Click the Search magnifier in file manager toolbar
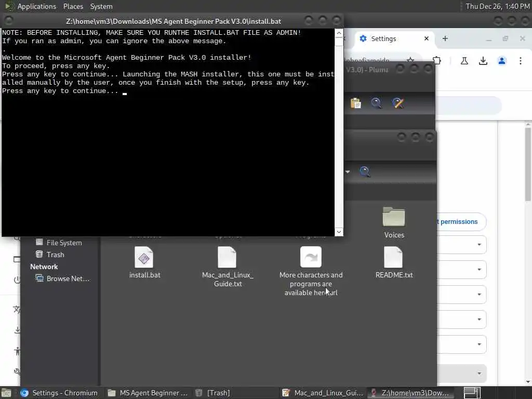The width and height of the screenshot is (532, 399). [x=365, y=171]
